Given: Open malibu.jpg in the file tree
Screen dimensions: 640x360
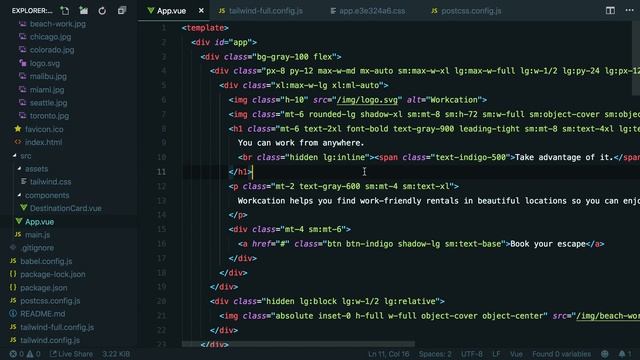Looking at the screenshot, I should pyautogui.click(x=48, y=76).
